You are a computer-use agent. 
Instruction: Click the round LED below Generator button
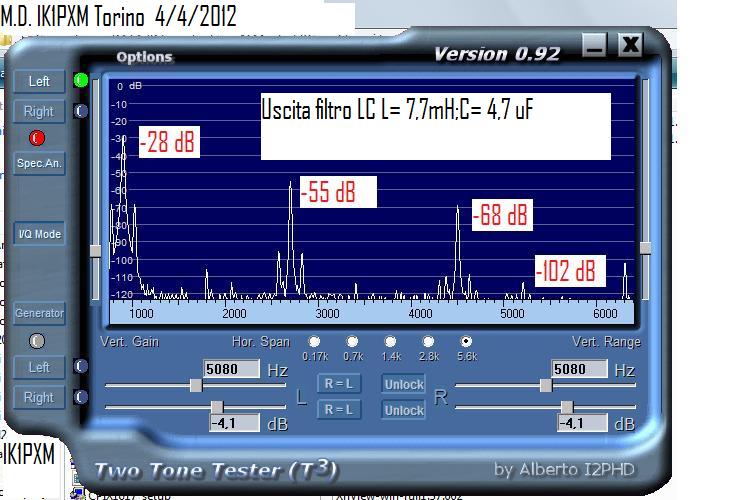click(38, 341)
